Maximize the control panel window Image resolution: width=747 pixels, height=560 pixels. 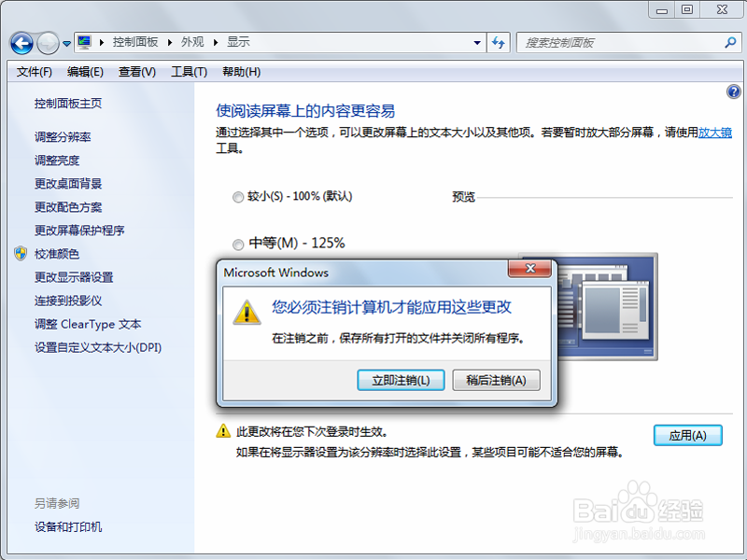pyautogui.click(x=687, y=10)
